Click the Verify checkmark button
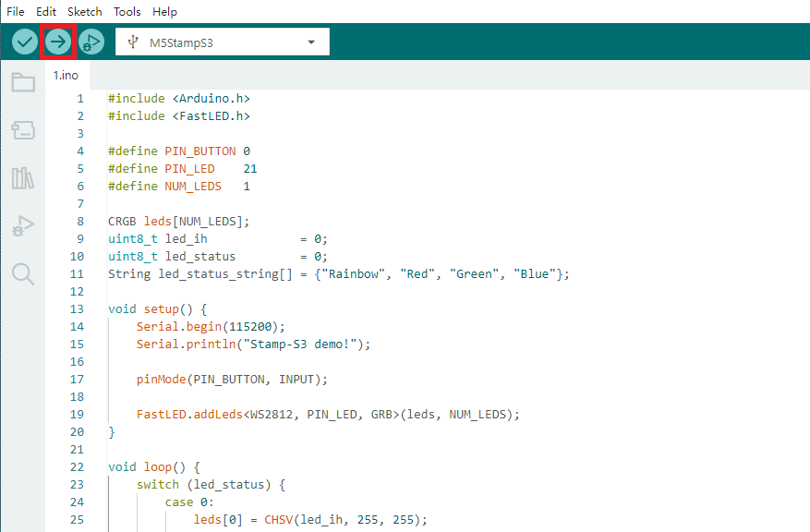 coord(24,42)
